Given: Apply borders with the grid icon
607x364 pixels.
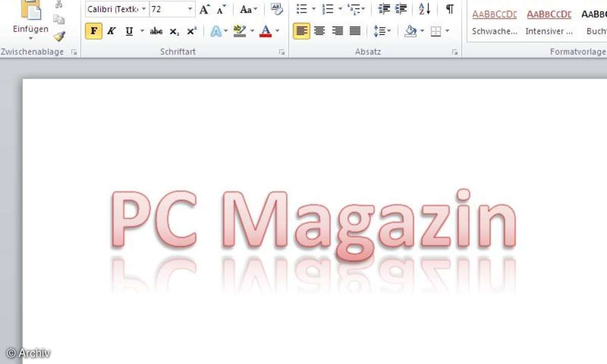Looking at the screenshot, I should (436, 31).
